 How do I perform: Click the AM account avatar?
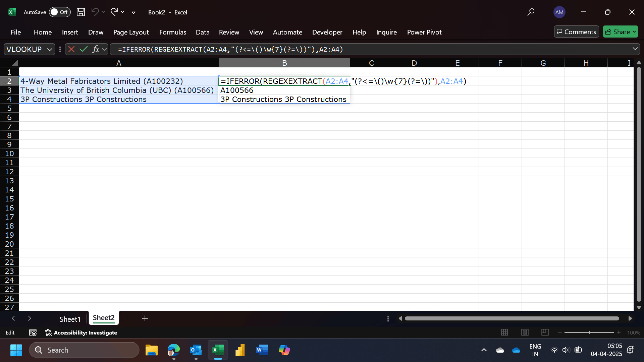point(559,12)
